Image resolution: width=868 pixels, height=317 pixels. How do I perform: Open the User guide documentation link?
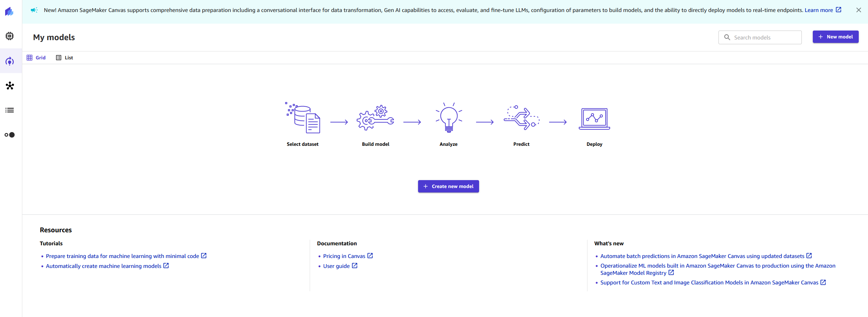(x=336, y=266)
